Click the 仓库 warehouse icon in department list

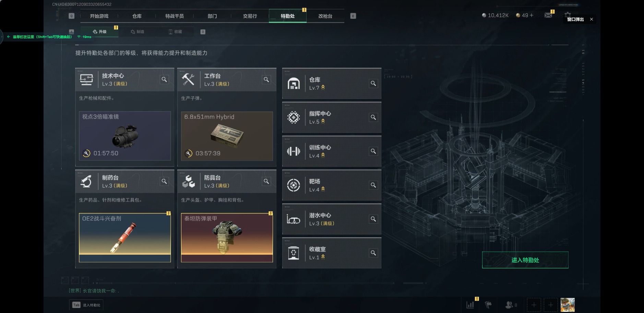pos(294,84)
